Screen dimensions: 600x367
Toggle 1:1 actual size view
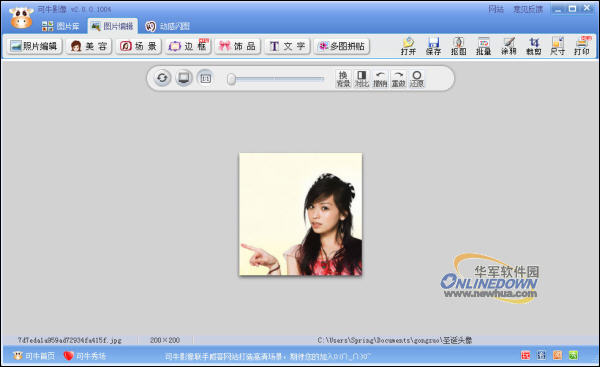point(206,78)
